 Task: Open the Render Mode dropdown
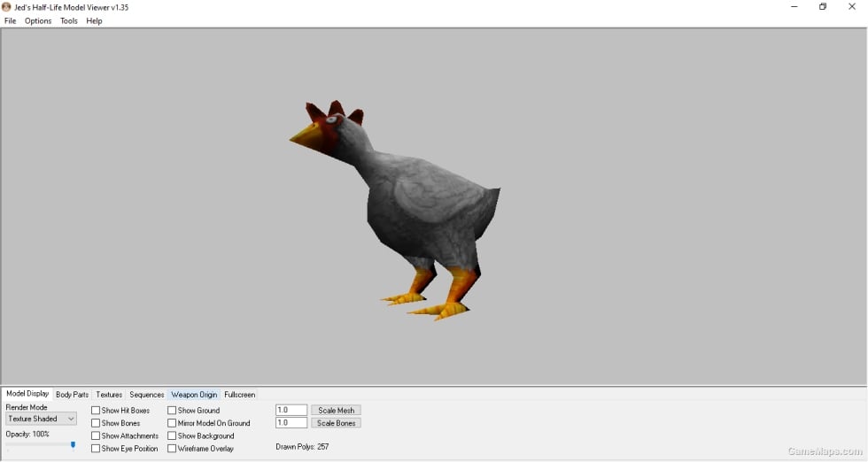[x=41, y=419]
